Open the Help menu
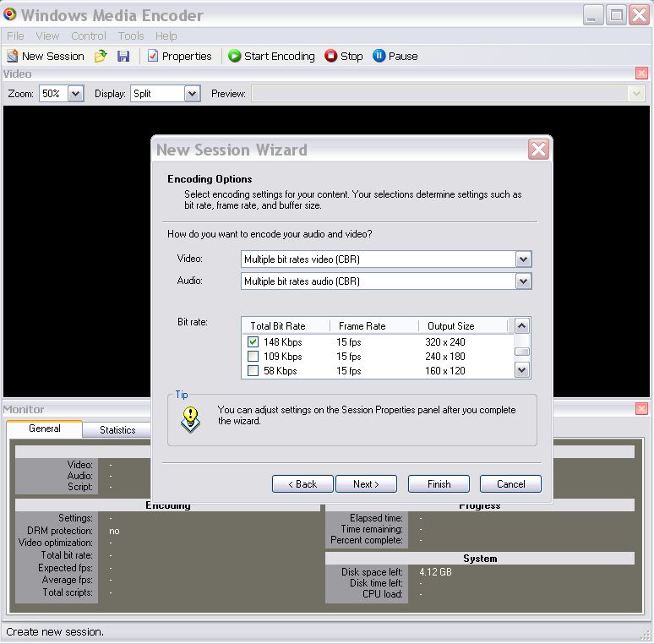 click(x=166, y=36)
